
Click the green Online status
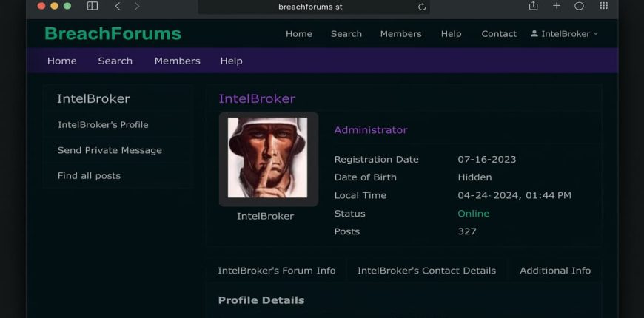[474, 214]
